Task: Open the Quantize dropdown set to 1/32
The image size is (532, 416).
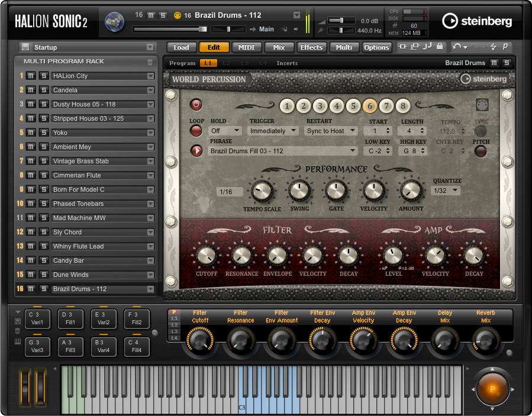Action: (x=446, y=191)
